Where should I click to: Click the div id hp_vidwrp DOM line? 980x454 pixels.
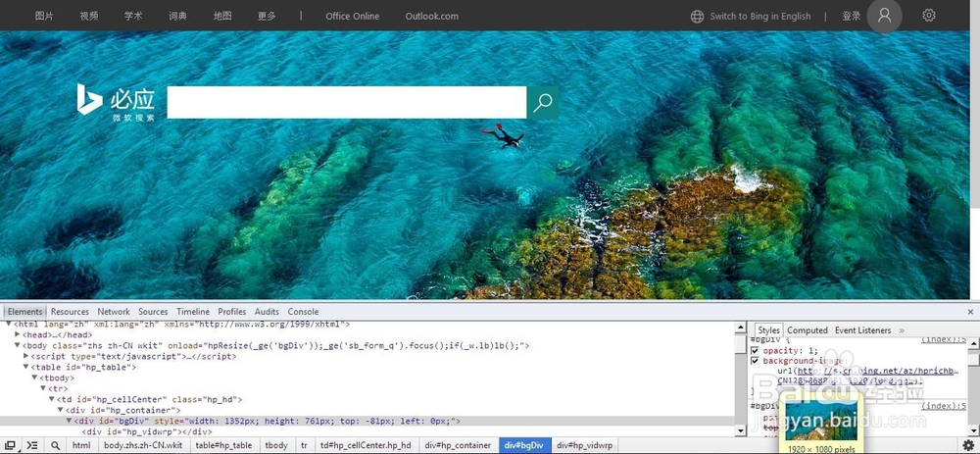point(148,431)
